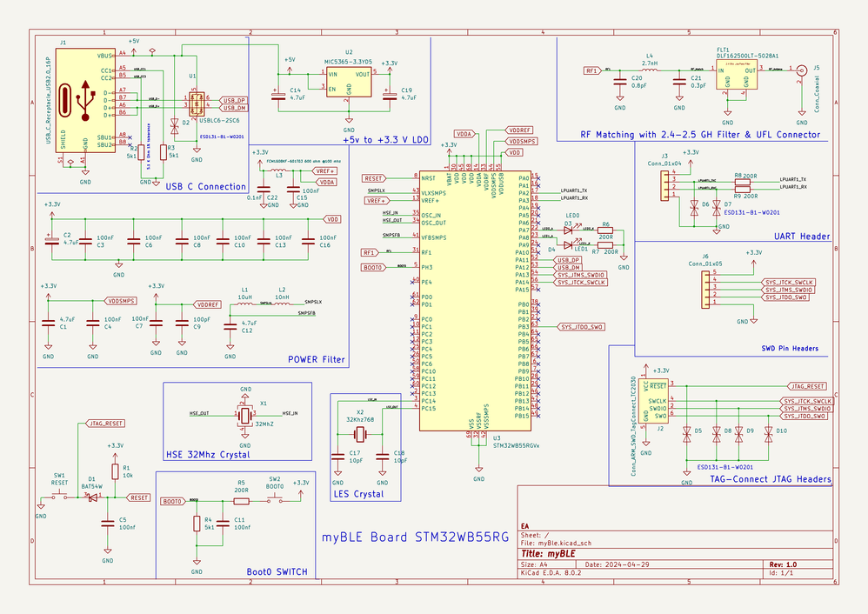This screenshot has height=614, width=868.
Task: Click the OSC_IN pin name on U3
Action: pos(431,216)
